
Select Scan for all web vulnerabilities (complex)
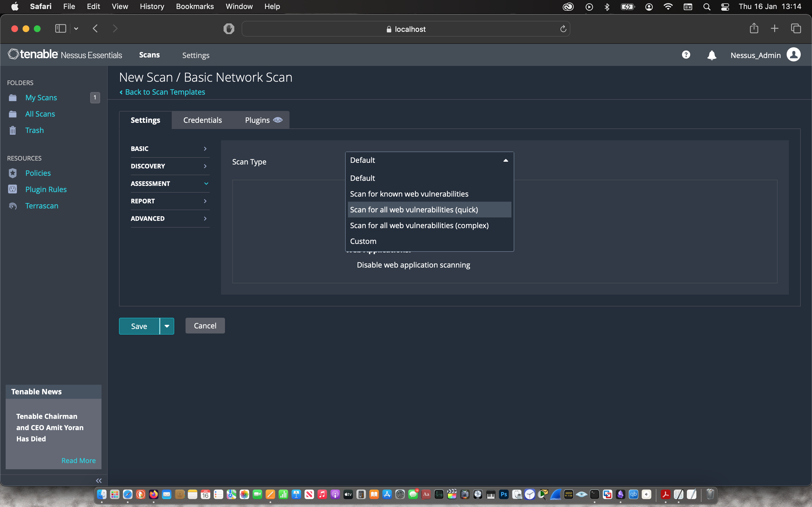click(419, 225)
